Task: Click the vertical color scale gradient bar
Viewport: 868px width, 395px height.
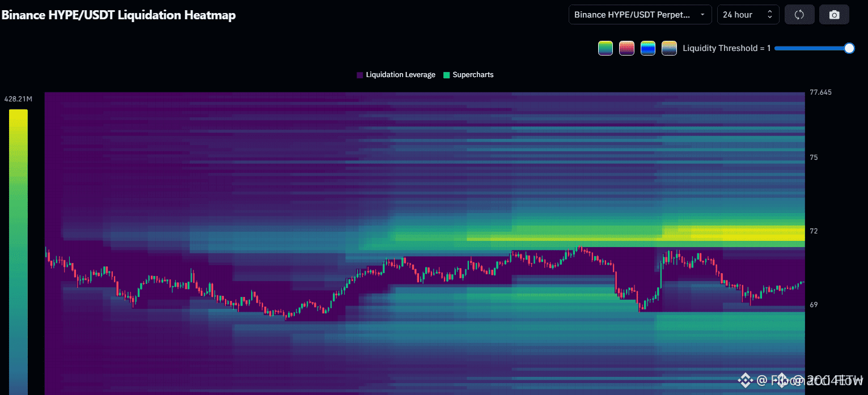Action: [x=18, y=252]
